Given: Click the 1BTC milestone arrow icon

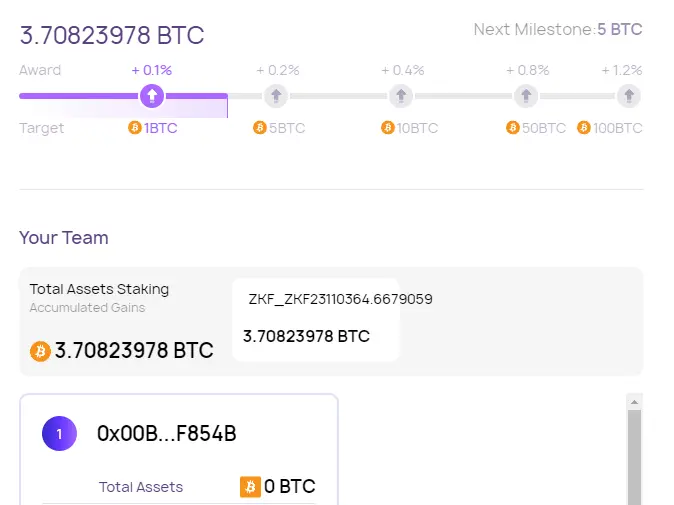Looking at the screenshot, I should coord(151,96).
